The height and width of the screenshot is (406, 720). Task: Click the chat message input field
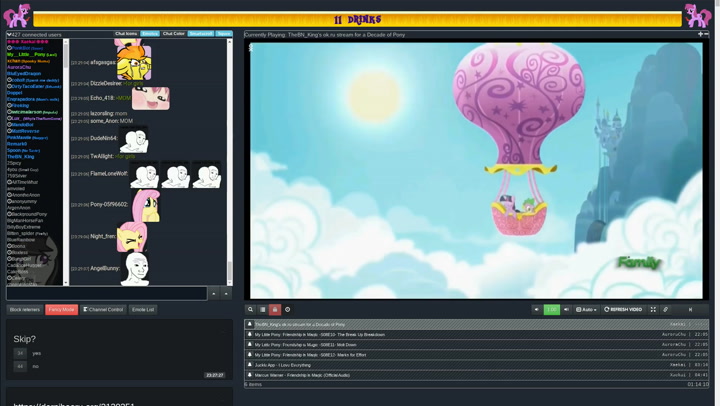106,293
